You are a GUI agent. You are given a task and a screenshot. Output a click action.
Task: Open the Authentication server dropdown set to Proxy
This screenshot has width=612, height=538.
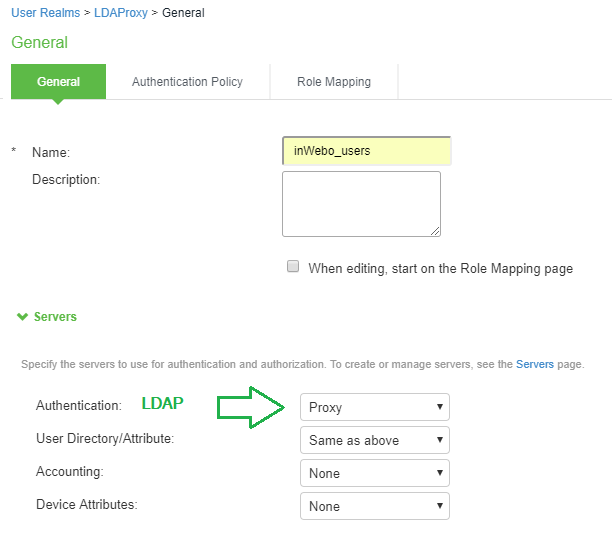tap(374, 407)
